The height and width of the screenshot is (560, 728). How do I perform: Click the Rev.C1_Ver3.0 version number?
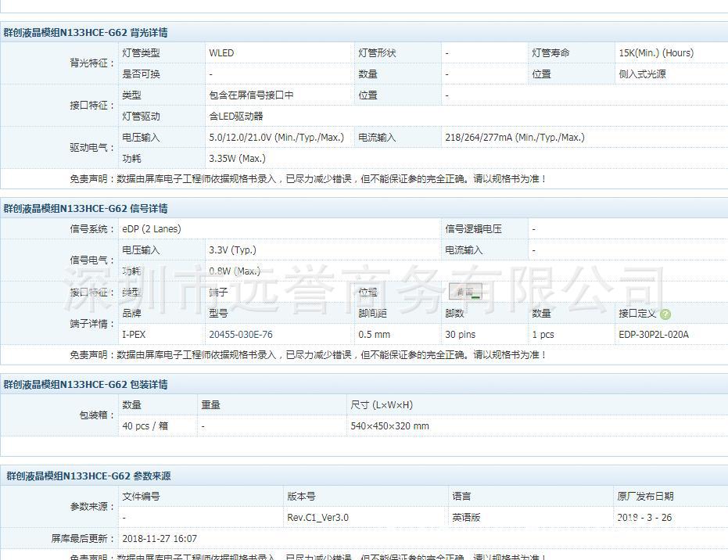point(317,517)
